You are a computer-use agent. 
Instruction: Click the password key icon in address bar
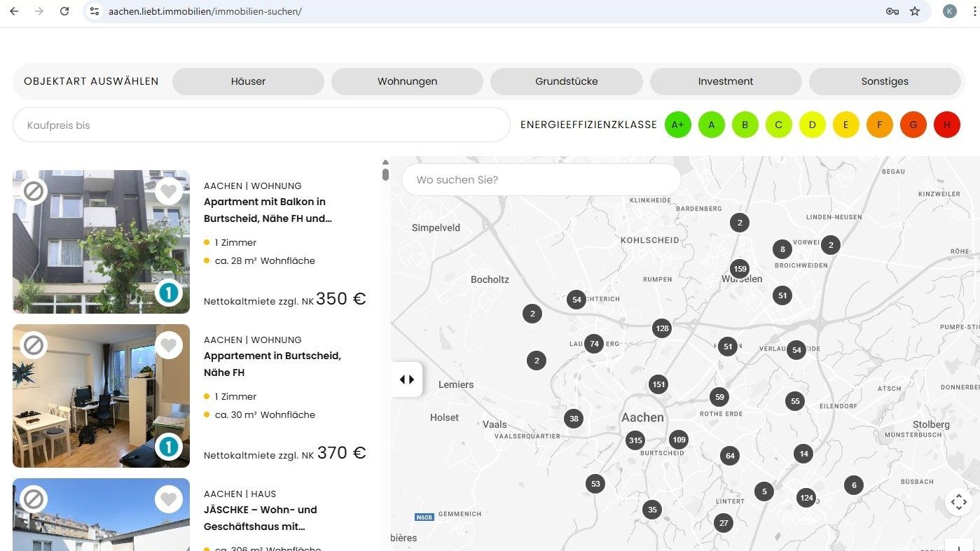[x=892, y=11]
